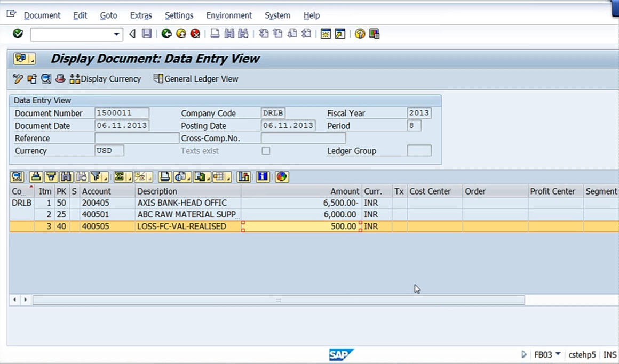Viewport: 619px width, 364px height.
Task: Click the Select Individual Object magnifier icon
Action: (46, 79)
